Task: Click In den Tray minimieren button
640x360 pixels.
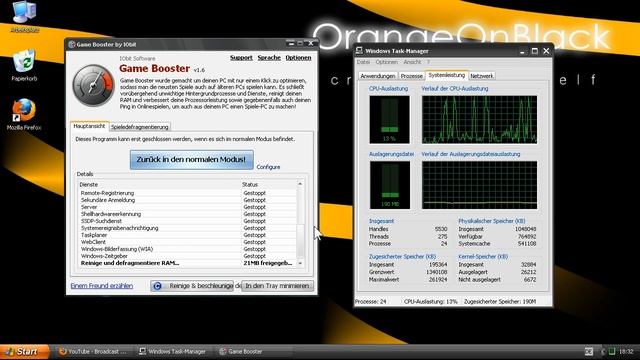Action: coord(277,286)
